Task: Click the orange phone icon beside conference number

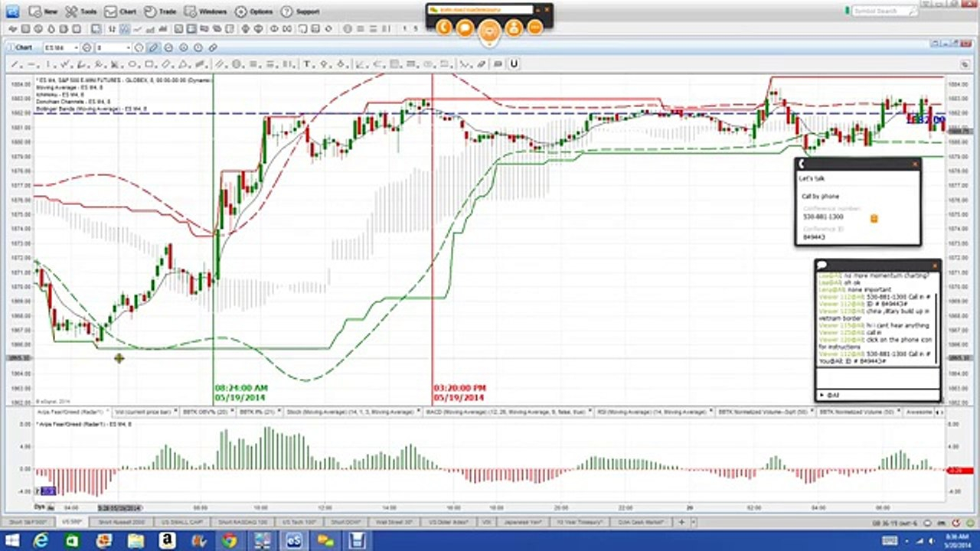Action: (874, 218)
